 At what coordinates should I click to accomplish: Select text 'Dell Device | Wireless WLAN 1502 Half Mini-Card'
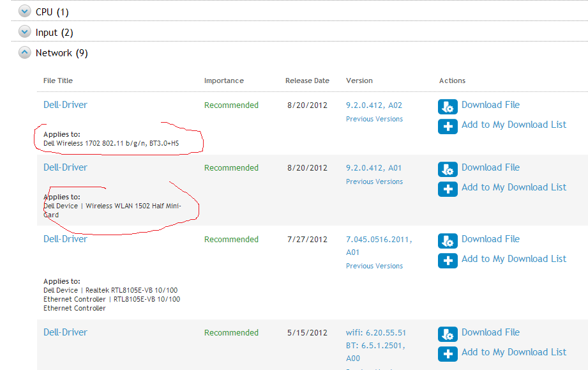pyautogui.click(x=112, y=210)
